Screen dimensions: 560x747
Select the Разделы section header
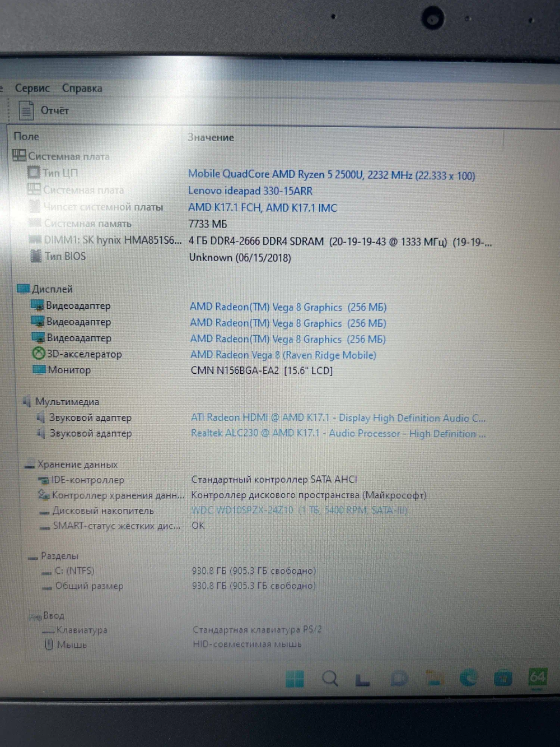(59, 556)
